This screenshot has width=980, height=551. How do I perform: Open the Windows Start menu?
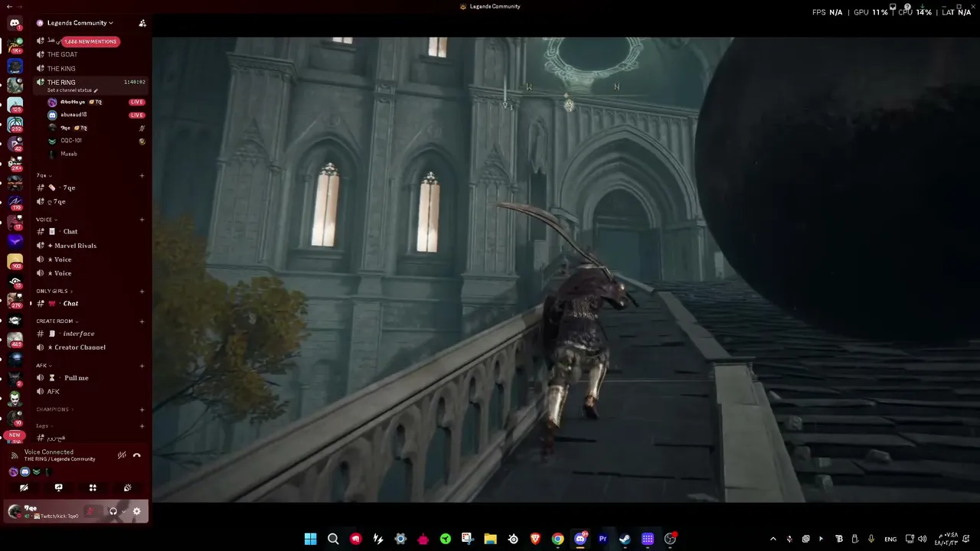[310, 539]
